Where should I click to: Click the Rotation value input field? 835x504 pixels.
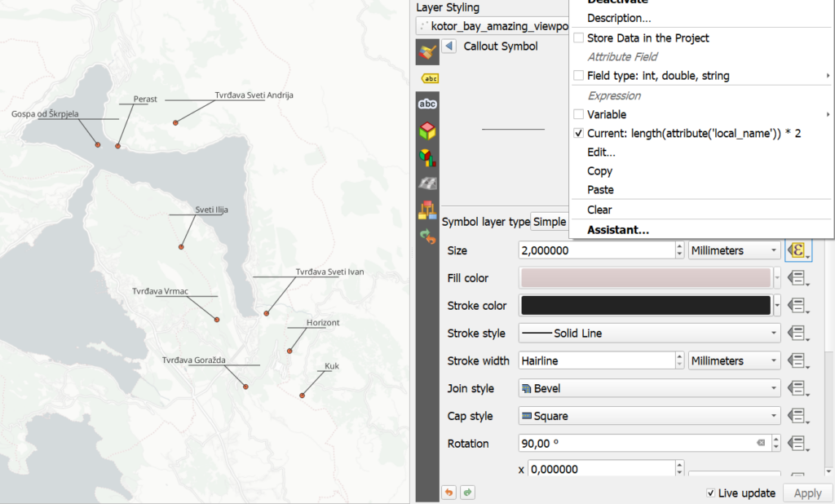click(x=638, y=444)
